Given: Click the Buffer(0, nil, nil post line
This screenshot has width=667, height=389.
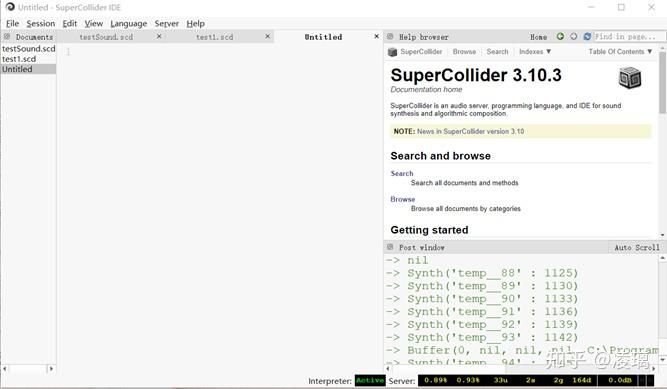Looking at the screenshot, I should click(522, 350).
